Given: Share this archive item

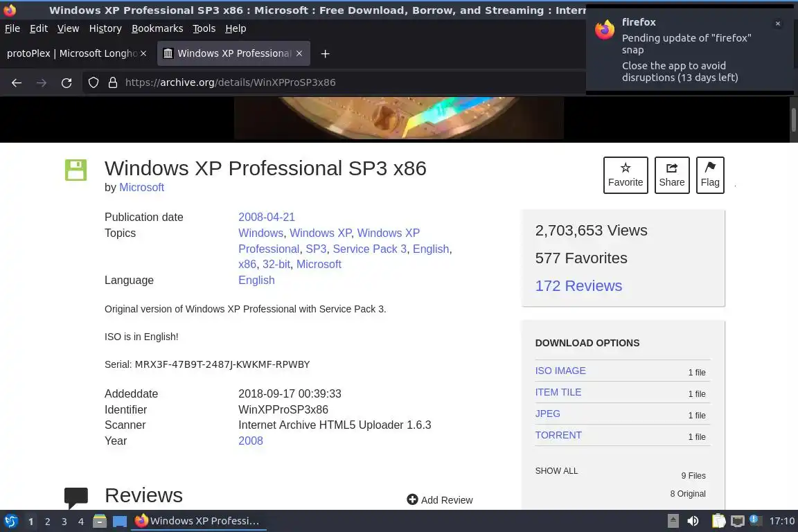Looking at the screenshot, I should [x=672, y=175].
